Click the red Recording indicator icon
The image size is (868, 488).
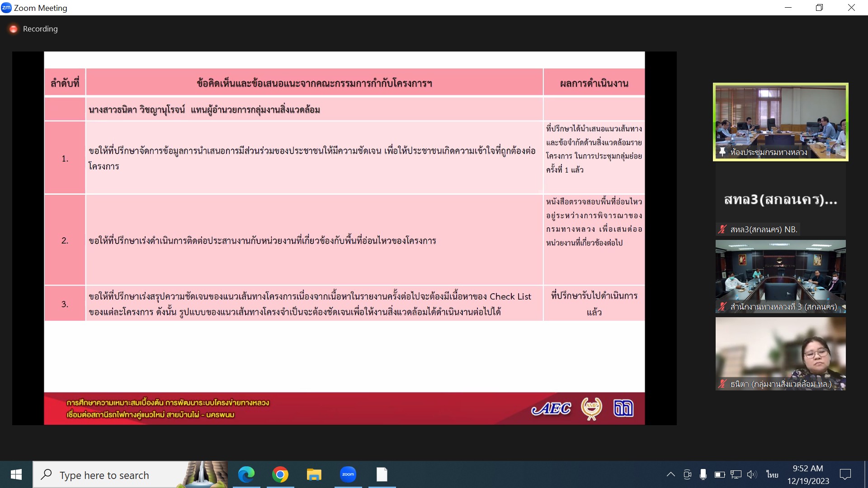(x=14, y=29)
